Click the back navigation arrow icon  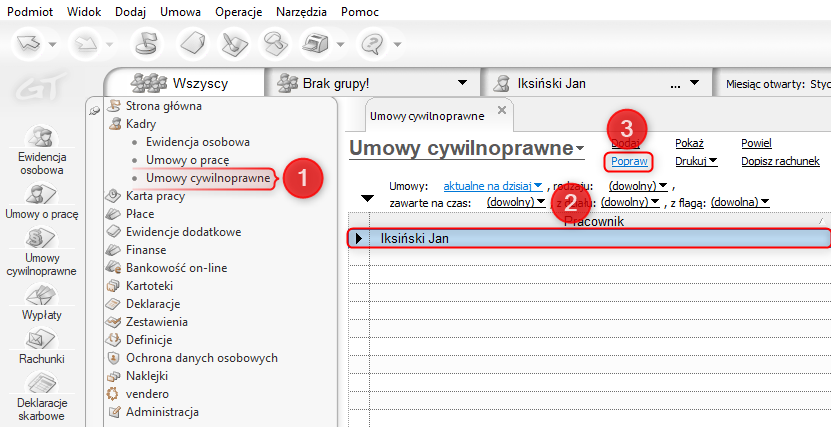(x=29, y=44)
